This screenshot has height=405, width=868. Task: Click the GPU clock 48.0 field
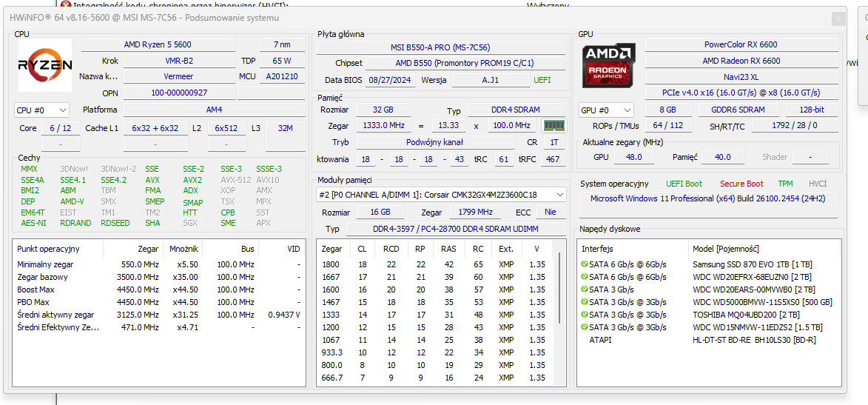pyautogui.click(x=633, y=157)
